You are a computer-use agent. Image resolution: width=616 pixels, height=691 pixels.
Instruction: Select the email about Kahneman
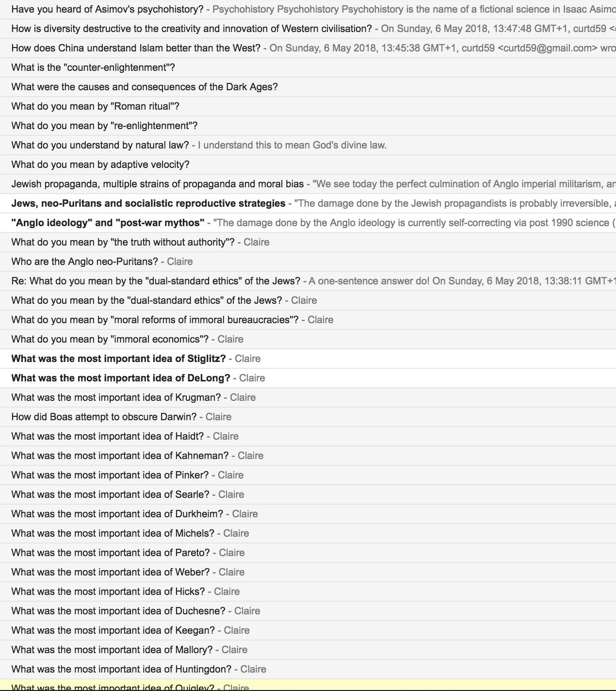pos(120,456)
